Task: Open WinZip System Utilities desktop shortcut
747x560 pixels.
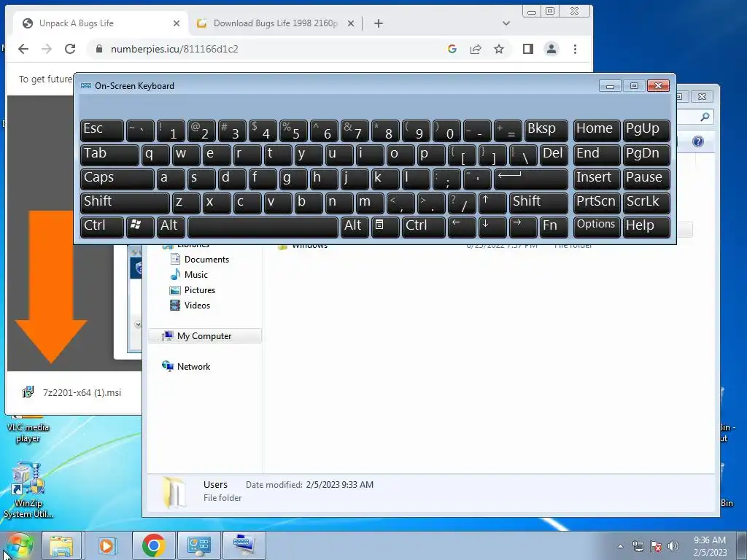Action: click(x=28, y=489)
